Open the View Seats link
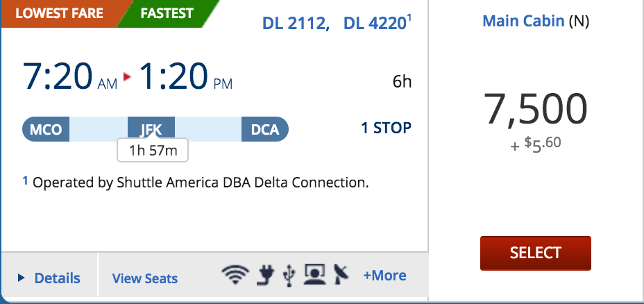The height and width of the screenshot is (304, 644). 145,278
